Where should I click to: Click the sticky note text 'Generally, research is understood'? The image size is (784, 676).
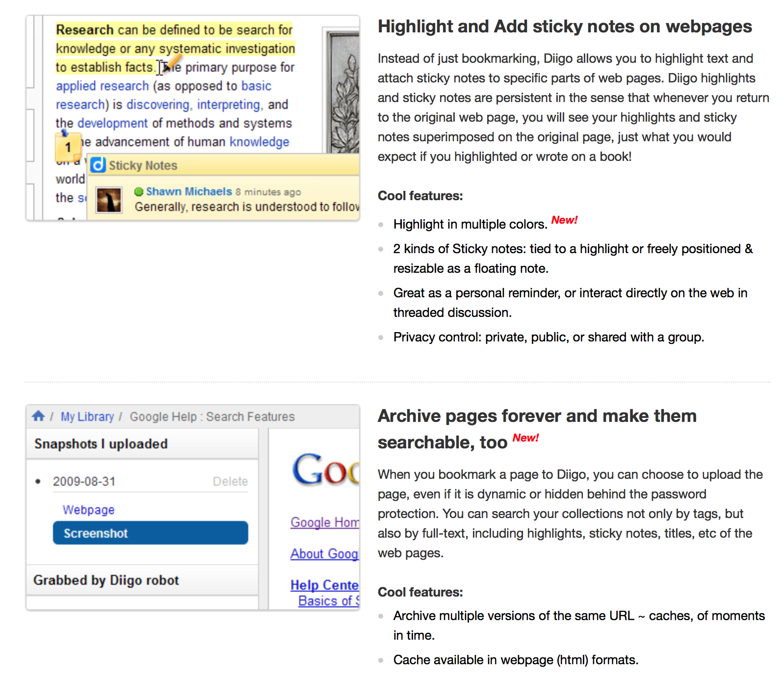click(x=247, y=207)
